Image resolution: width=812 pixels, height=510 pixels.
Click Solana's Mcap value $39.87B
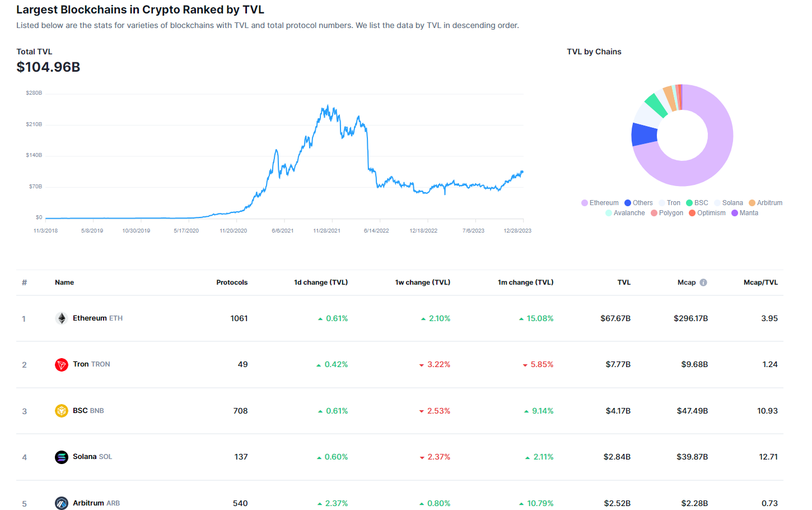692,457
